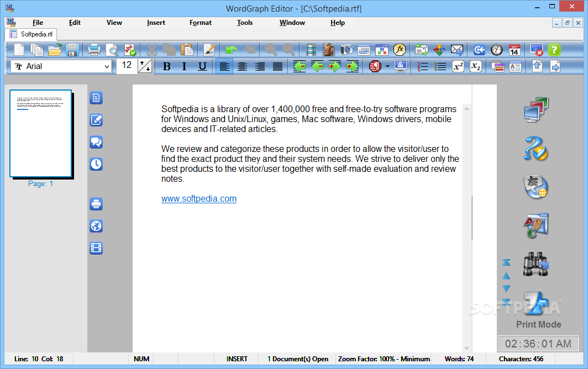This screenshot has width=588, height=369.
Task: Click the open folder icon
Action: point(55,50)
